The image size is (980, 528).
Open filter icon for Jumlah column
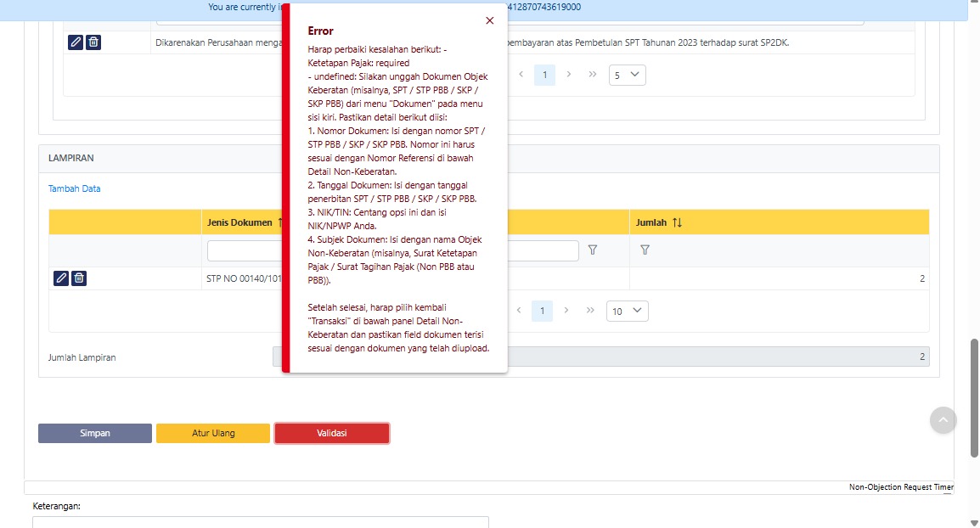(645, 250)
